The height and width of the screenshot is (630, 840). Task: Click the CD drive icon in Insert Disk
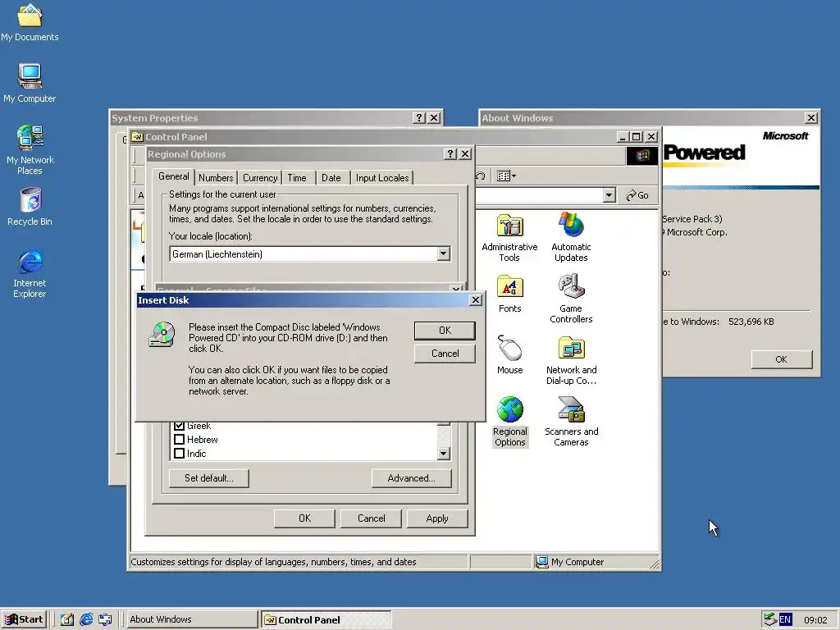tap(162, 335)
